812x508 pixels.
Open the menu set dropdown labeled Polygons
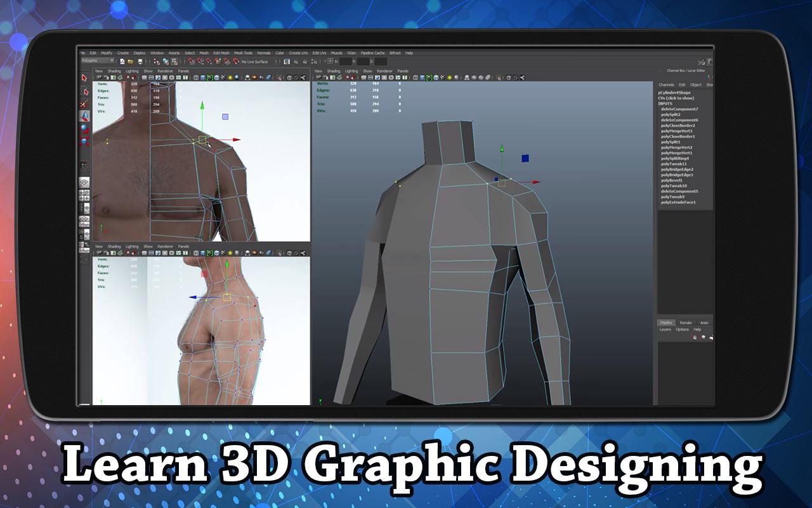coord(97,61)
